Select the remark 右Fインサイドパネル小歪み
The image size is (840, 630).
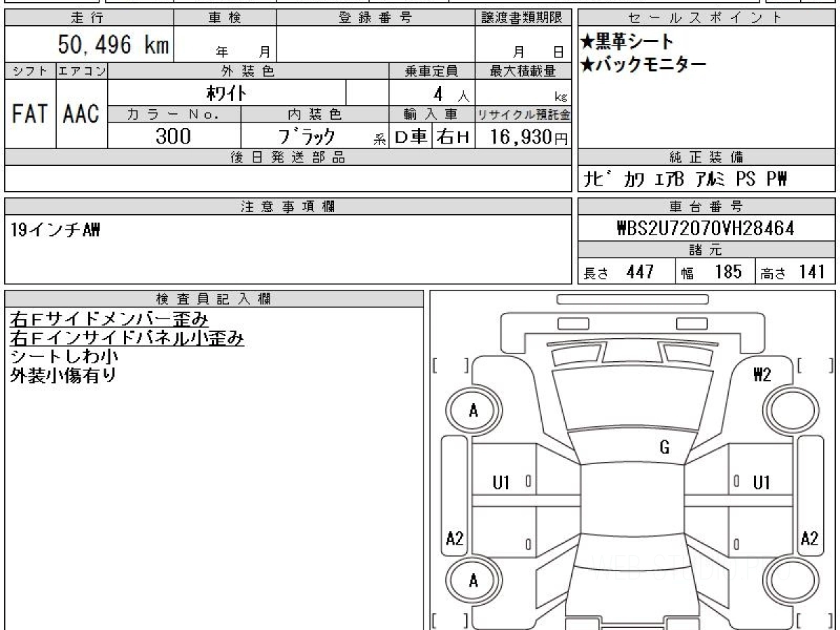[127, 338]
